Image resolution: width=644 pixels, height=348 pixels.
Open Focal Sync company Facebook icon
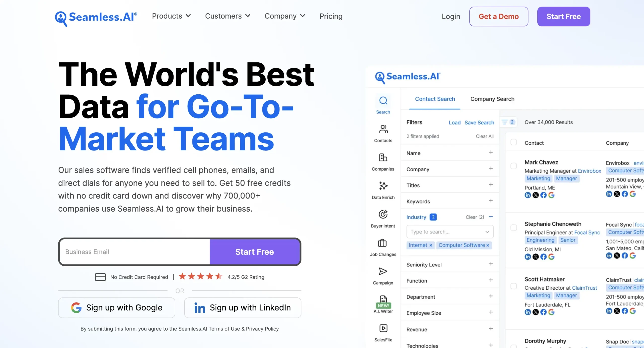pos(625,256)
